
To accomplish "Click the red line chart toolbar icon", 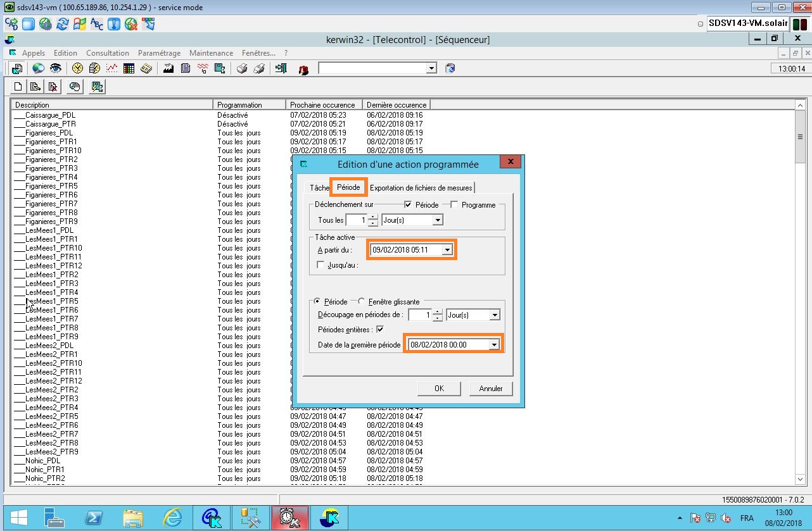I will (x=112, y=68).
